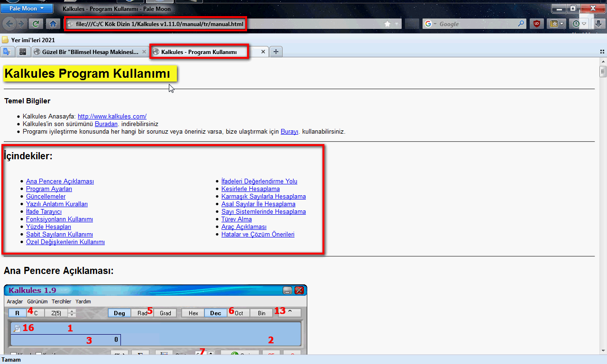Show the tab groups icon at the tab bar's right end

point(602,52)
